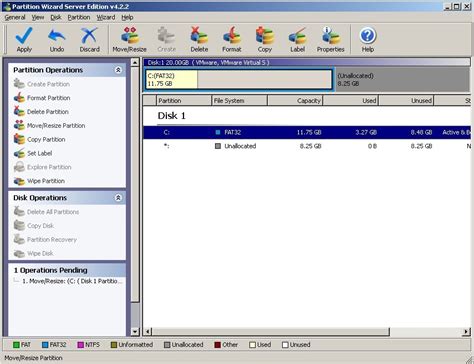Click Explore Partition in the sidebar
The height and width of the screenshot is (364, 474).
click(x=42, y=167)
